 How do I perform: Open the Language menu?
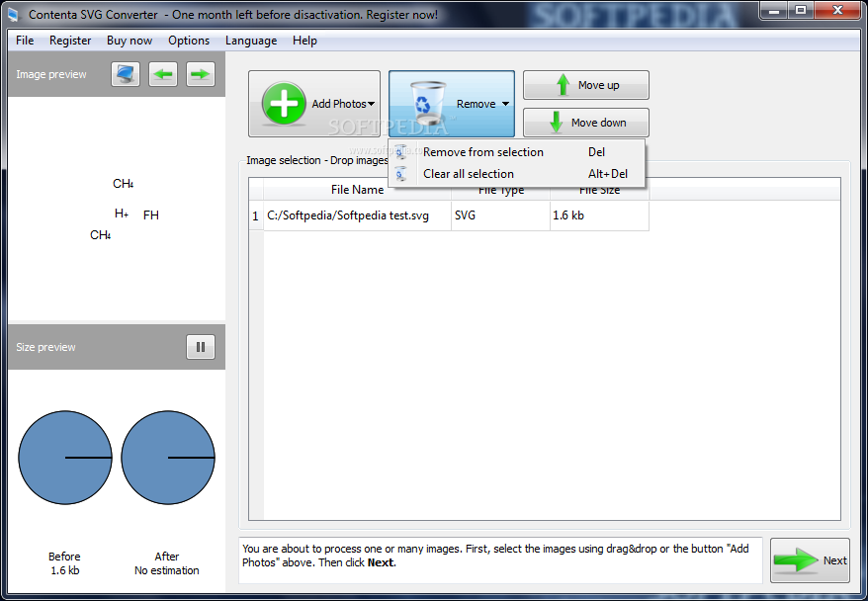[251, 41]
